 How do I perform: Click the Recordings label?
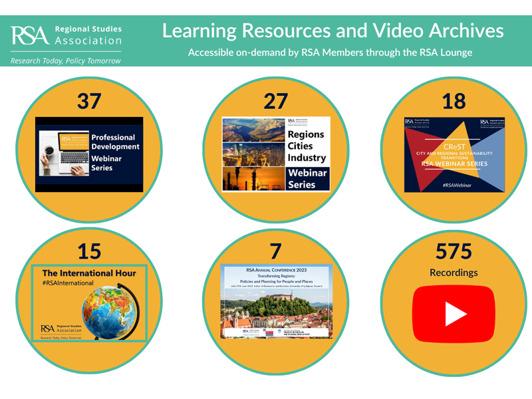pyautogui.click(x=454, y=273)
